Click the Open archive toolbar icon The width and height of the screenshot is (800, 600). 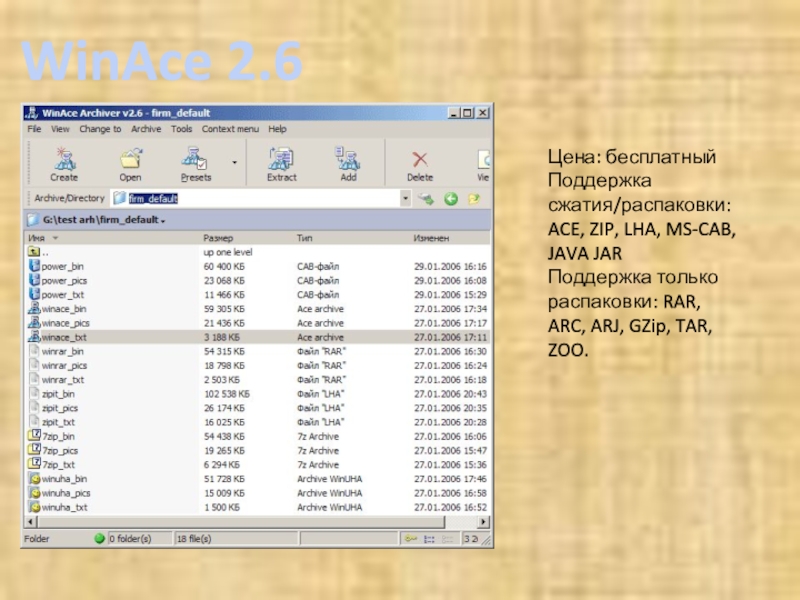point(131,164)
